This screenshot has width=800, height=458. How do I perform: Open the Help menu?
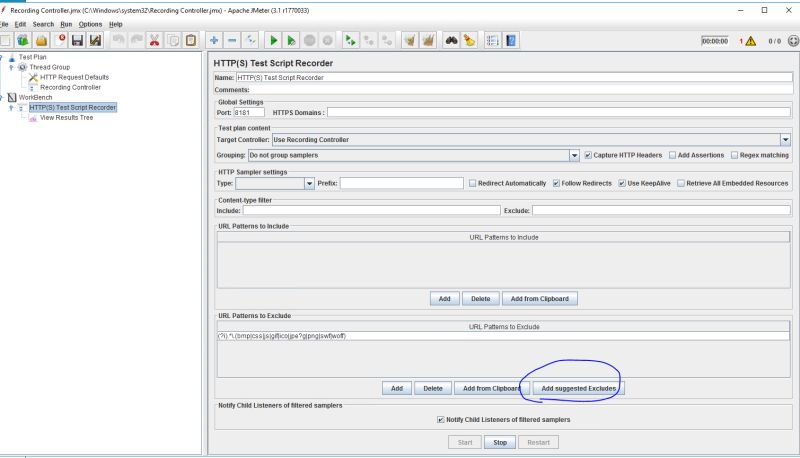click(x=116, y=24)
